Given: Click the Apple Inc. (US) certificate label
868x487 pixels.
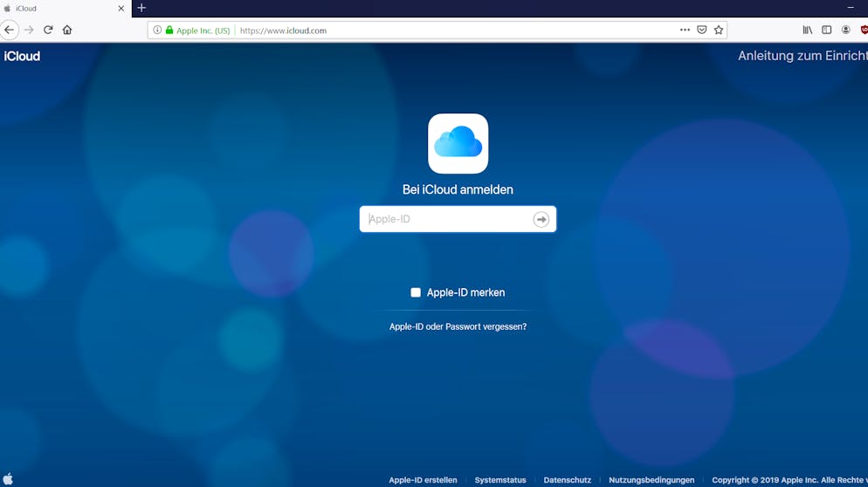Looking at the screenshot, I should [x=203, y=31].
